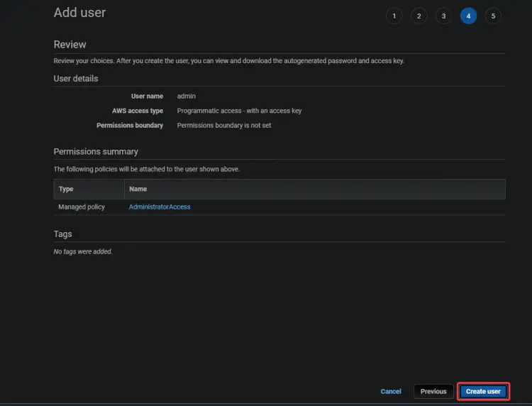
Task: Click the Add user page title
Action: click(x=79, y=13)
